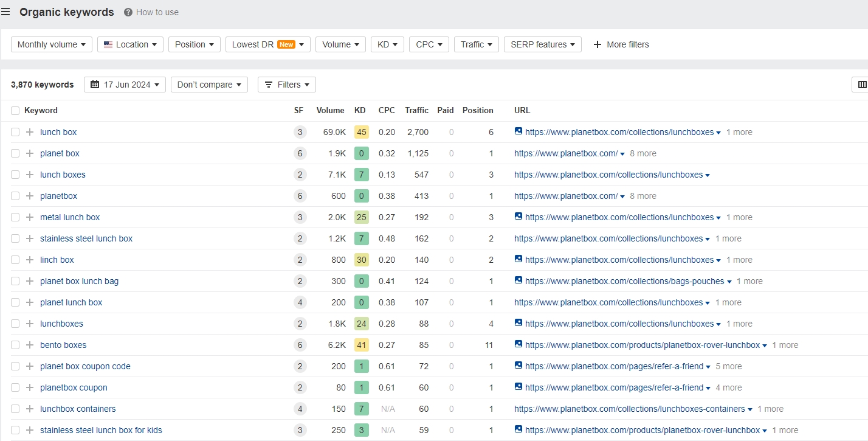Open the Location filter dropdown
868x441 pixels.
[x=130, y=44]
